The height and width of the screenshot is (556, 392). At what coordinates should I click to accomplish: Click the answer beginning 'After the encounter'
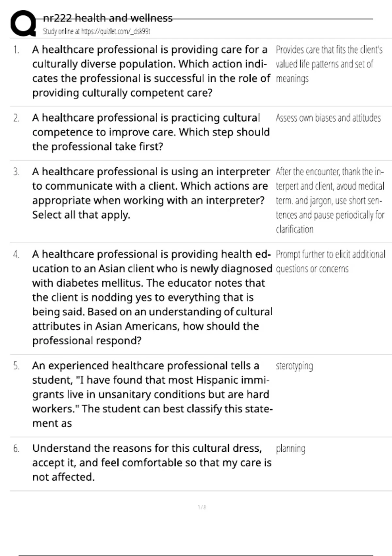pyautogui.click(x=330, y=200)
